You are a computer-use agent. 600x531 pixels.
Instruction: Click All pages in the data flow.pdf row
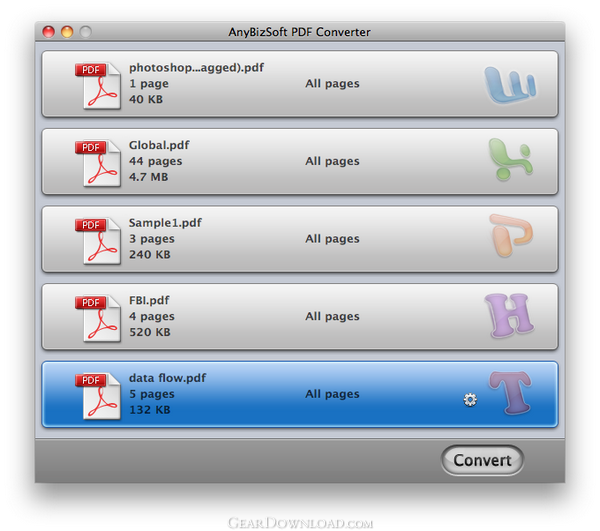click(x=332, y=394)
